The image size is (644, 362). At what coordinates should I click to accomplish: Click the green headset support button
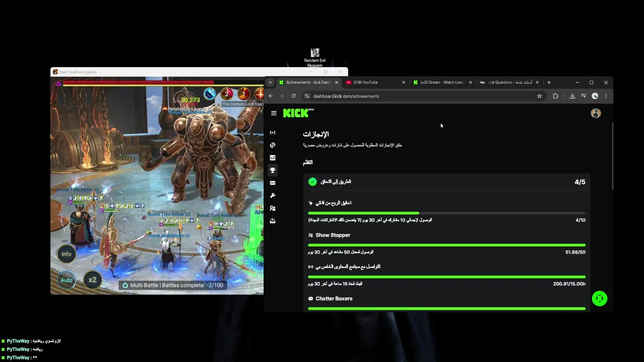tap(599, 299)
